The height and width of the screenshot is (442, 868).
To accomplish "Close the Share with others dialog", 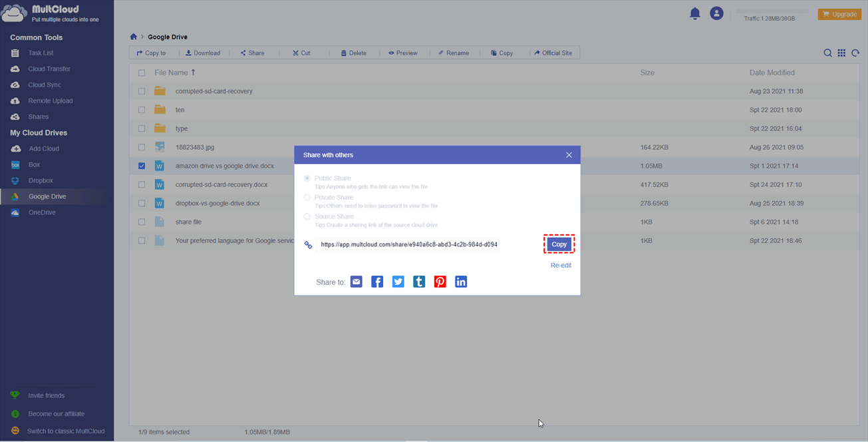I will [569, 155].
